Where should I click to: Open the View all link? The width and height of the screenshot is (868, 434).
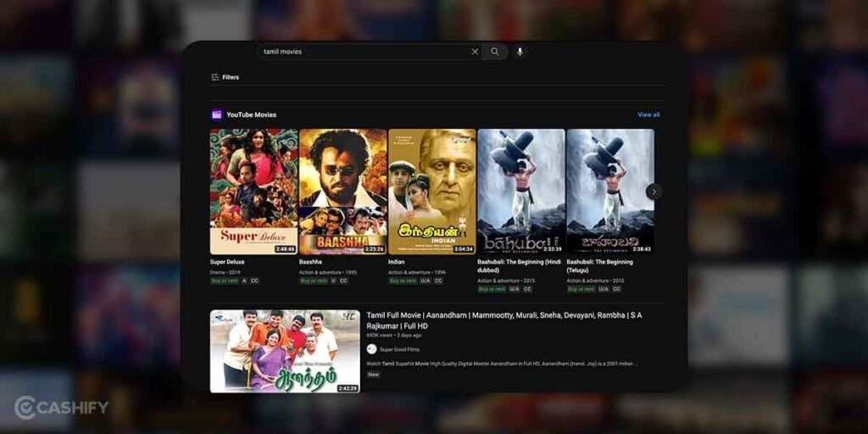648,114
